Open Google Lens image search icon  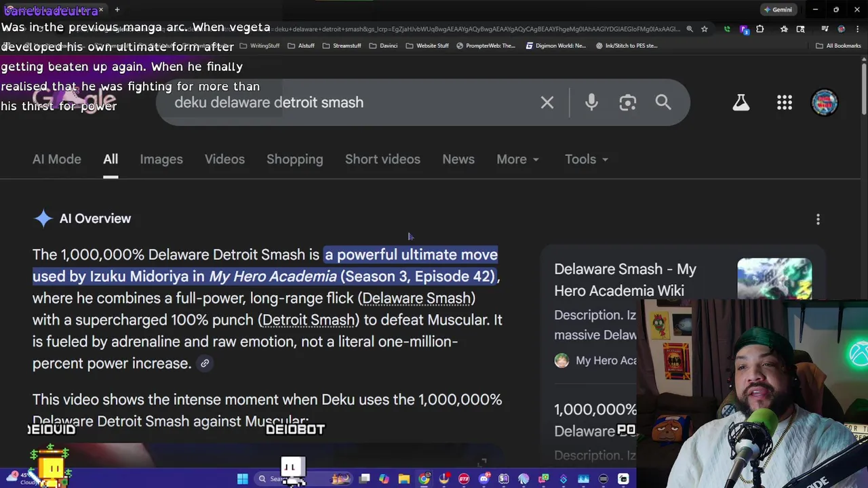627,102
